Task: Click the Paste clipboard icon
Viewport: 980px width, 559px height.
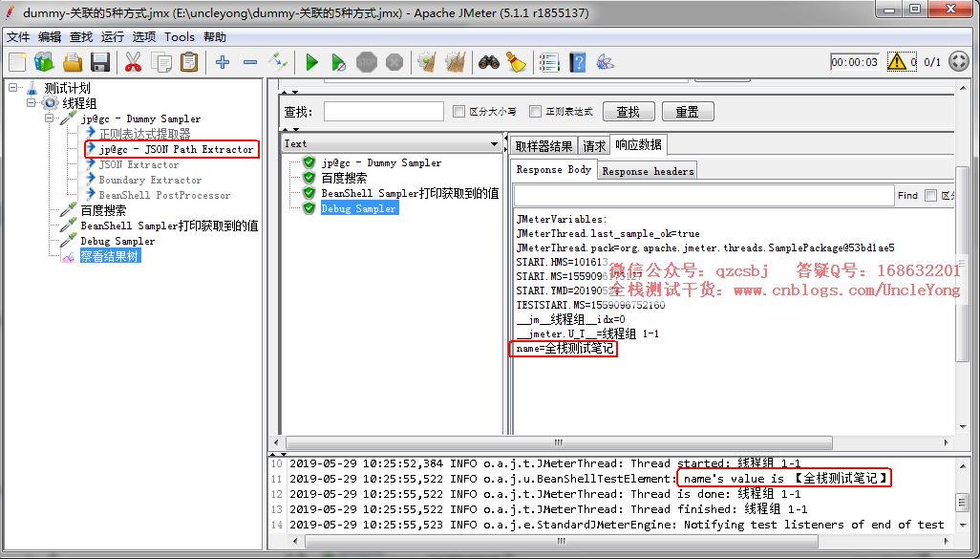Action: tap(189, 62)
